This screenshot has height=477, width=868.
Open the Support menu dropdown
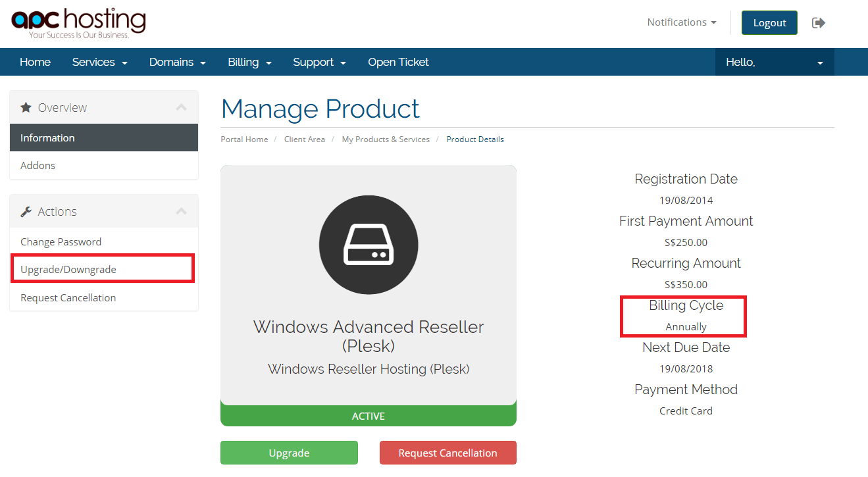pyautogui.click(x=320, y=62)
